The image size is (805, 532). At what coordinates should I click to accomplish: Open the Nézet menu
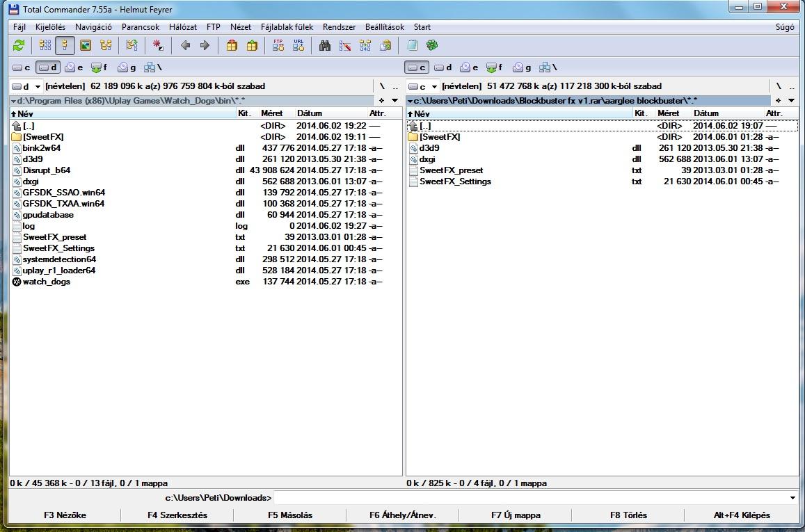[240, 27]
